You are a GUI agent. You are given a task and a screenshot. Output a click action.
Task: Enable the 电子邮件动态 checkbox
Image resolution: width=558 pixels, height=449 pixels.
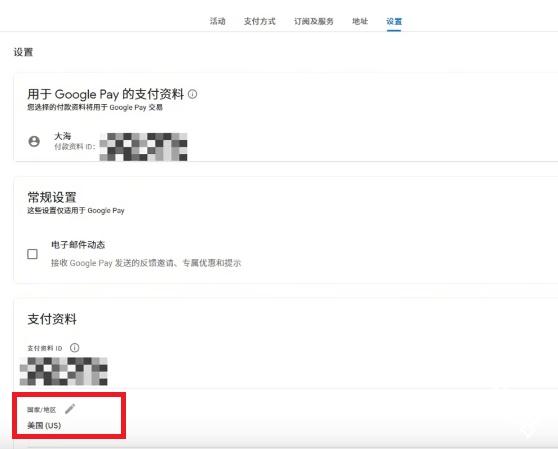tap(32, 254)
